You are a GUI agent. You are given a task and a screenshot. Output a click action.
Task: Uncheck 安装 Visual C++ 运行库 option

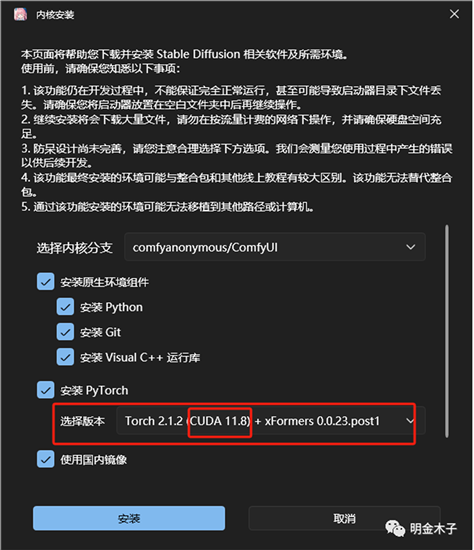coord(65,357)
